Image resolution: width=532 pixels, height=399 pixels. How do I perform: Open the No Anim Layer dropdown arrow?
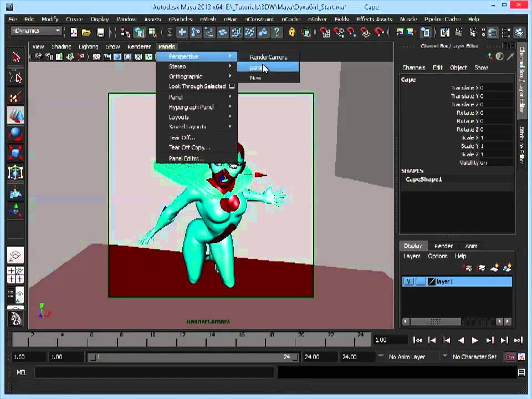pyautogui.click(x=381, y=356)
